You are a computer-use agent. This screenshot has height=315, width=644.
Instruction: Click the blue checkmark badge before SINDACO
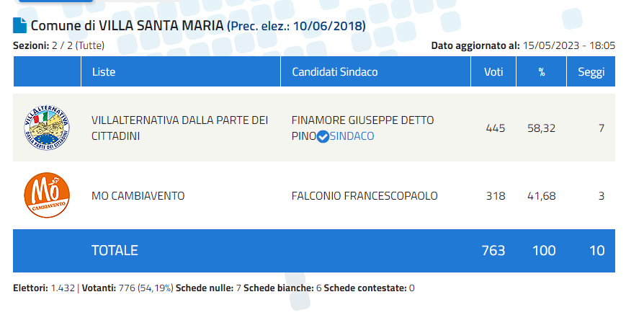click(323, 136)
